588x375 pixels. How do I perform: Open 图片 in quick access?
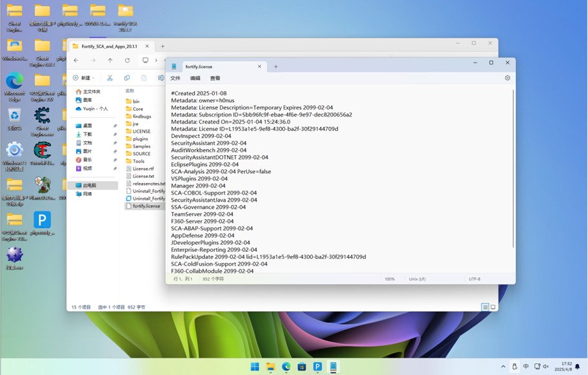(x=88, y=151)
